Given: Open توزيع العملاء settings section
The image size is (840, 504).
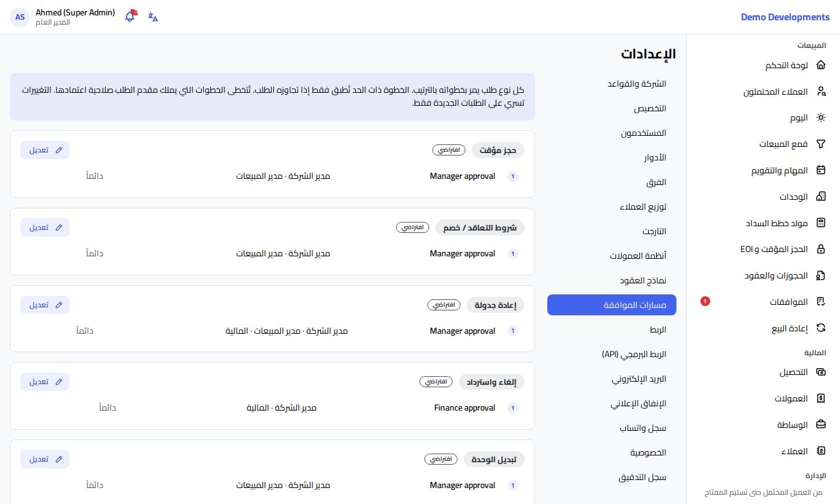Looking at the screenshot, I should [612, 207].
